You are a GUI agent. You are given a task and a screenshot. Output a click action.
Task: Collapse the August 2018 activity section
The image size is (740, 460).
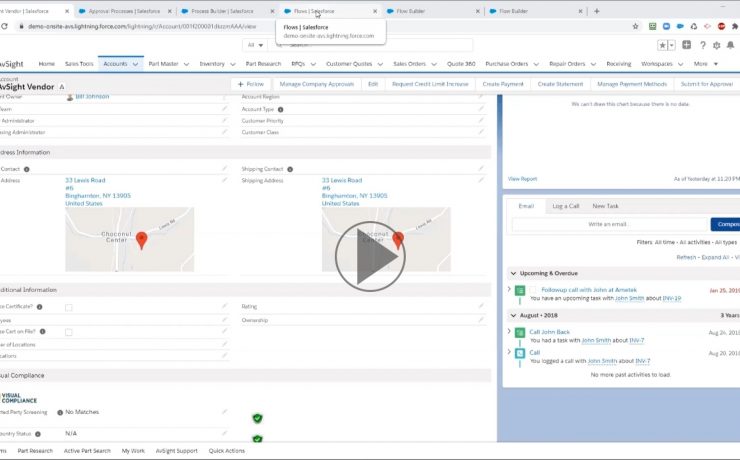coord(513,315)
